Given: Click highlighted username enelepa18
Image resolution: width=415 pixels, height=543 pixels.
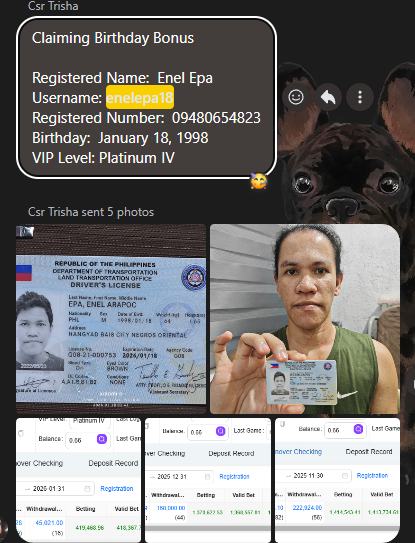Looking at the screenshot, I should coord(140,97).
